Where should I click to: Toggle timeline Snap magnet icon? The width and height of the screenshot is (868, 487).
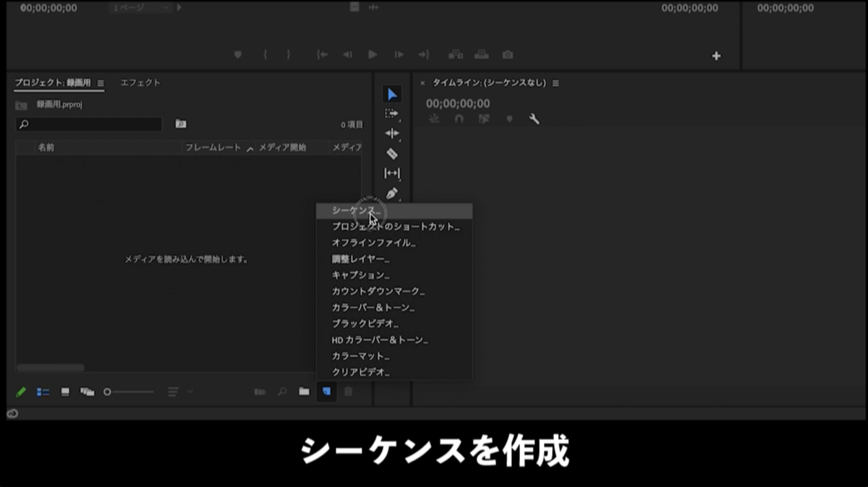(459, 119)
